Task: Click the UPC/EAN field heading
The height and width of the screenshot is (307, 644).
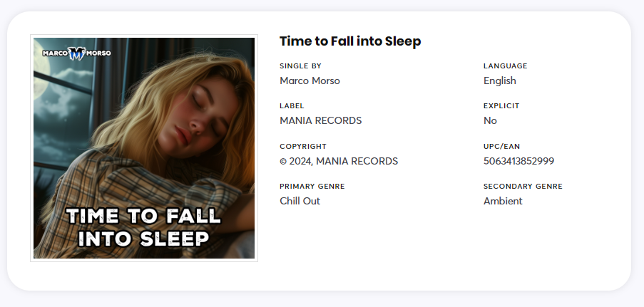Action: (x=501, y=147)
